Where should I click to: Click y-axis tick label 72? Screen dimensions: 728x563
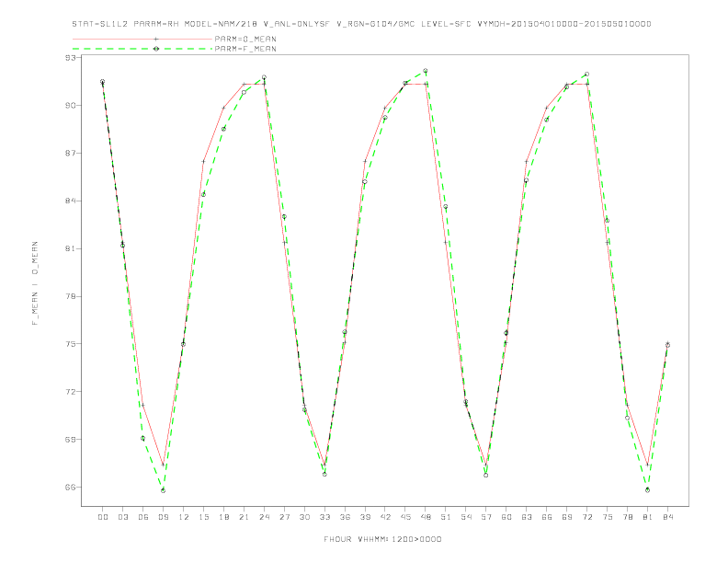tap(71, 392)
